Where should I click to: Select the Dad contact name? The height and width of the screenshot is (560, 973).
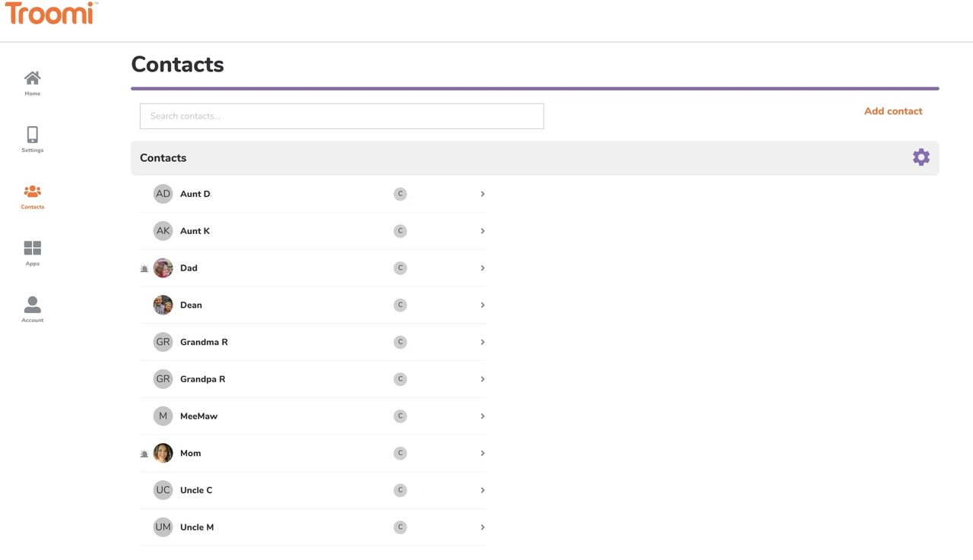189,268
